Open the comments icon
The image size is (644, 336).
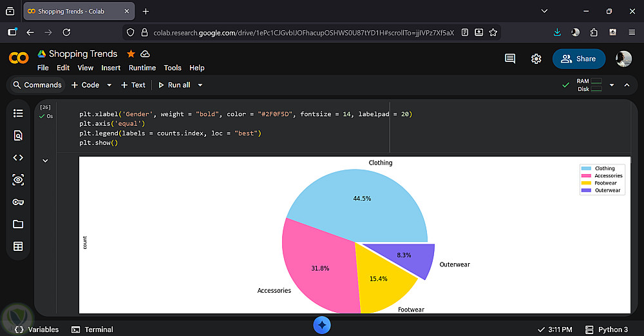[x=510, y=59]
